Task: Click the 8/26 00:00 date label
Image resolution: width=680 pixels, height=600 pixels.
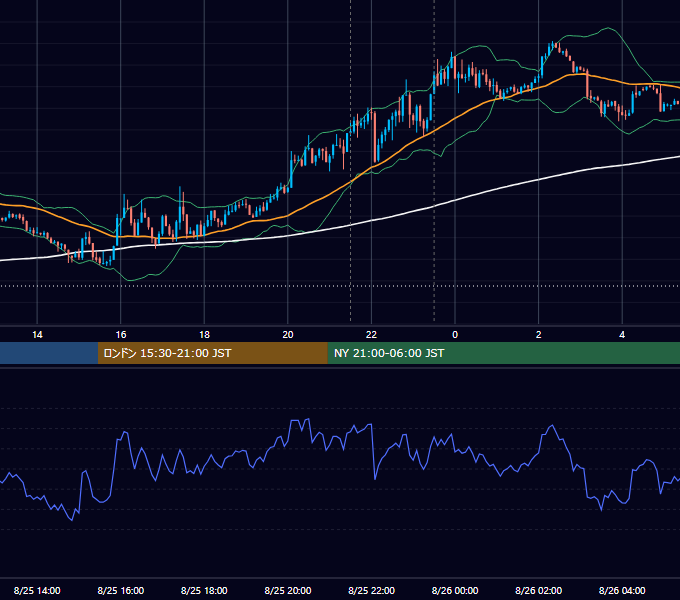Action: tap(455, 590)
